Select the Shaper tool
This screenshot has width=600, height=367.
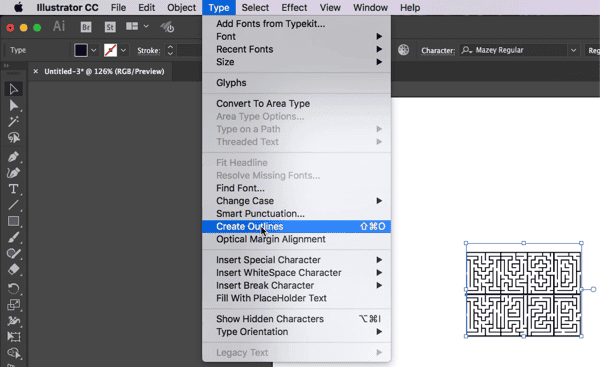point(13,253)
